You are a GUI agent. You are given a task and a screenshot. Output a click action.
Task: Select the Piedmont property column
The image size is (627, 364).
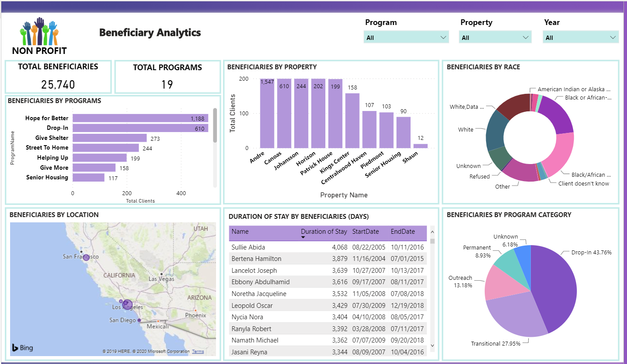[386, 130]
